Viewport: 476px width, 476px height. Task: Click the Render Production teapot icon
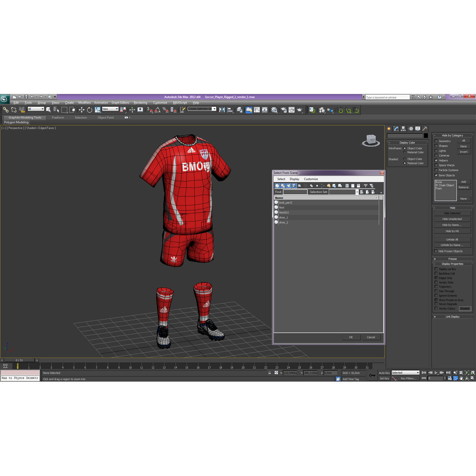[299, 110]
